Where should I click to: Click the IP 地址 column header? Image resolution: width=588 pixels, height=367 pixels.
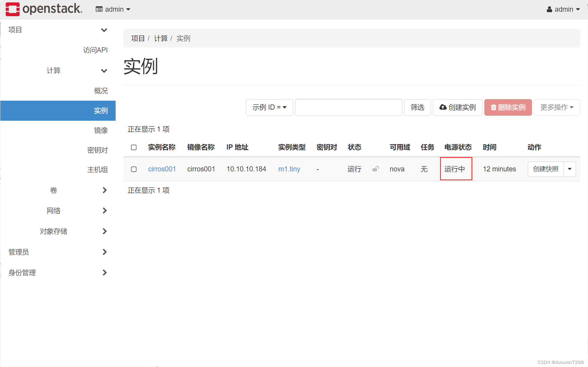click(238, 147)
